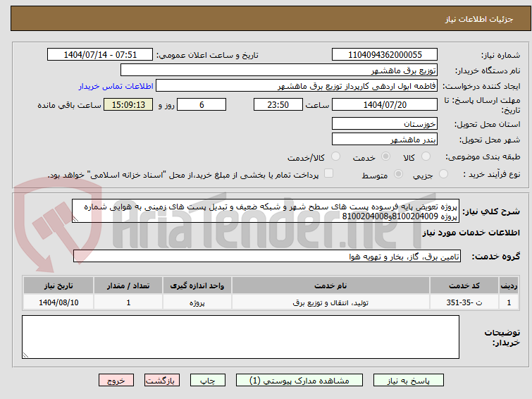Click the resize handle of توضیحات خریدار box
This screenshot has height=399, width=532.
25,355
